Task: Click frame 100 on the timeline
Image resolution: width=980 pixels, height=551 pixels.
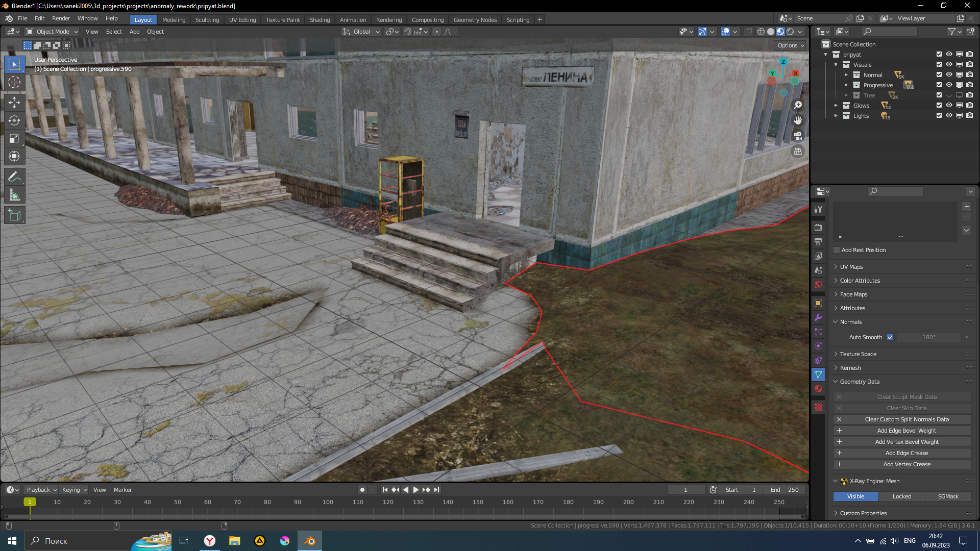Action: [328, 502]
